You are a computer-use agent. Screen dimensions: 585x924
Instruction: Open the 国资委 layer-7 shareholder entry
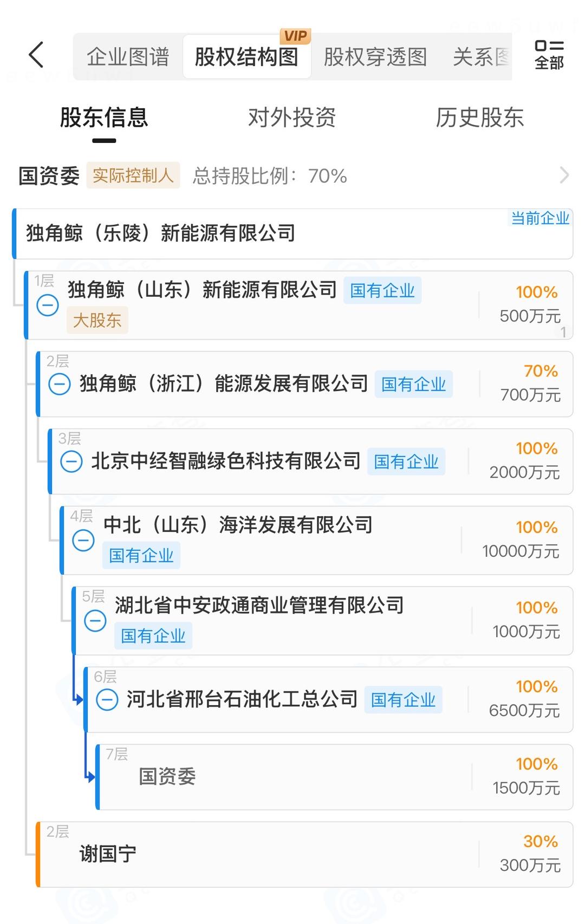coord(167,777)
